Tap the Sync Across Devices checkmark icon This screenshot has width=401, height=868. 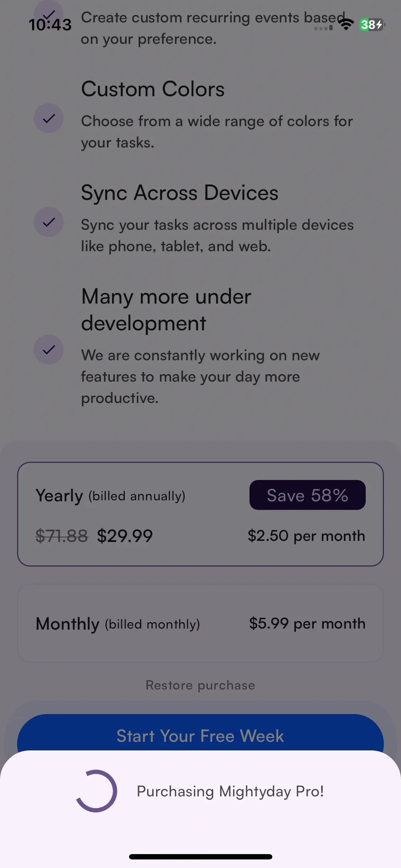[48, 222]
